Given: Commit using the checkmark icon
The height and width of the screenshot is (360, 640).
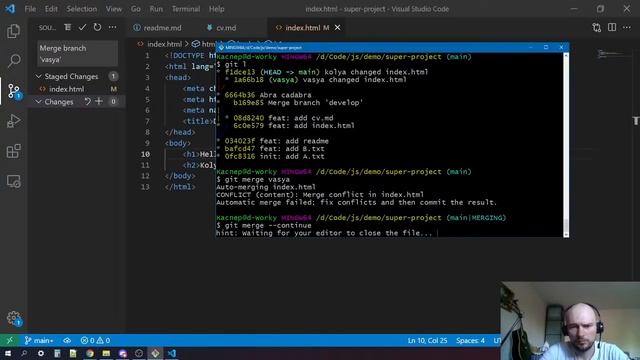Looking at the screenshot, I should point(82,27).
